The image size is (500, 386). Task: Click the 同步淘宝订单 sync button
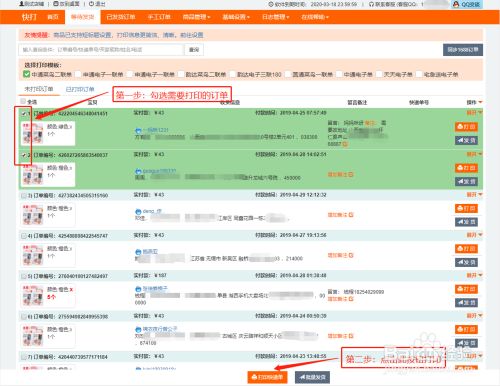[463, 50]
